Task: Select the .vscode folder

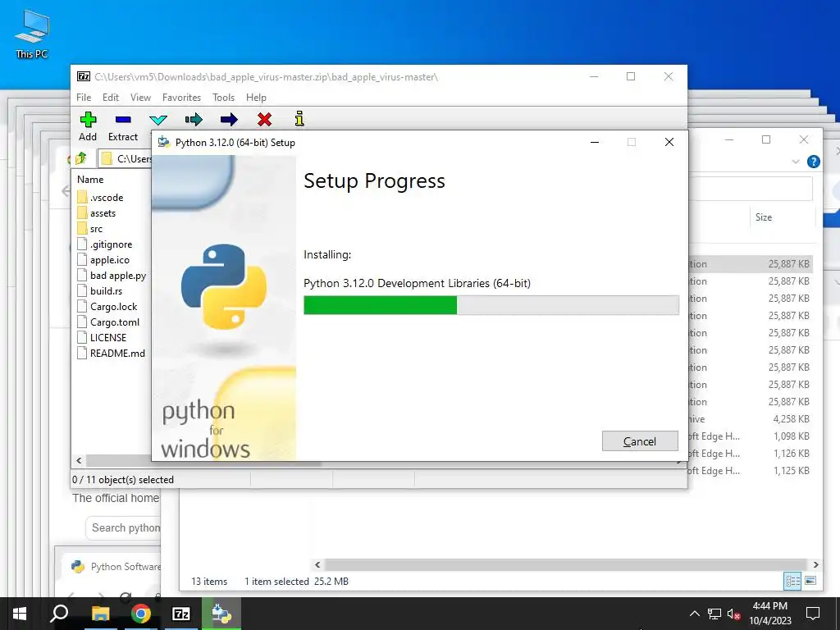Action: click(100, 198)
